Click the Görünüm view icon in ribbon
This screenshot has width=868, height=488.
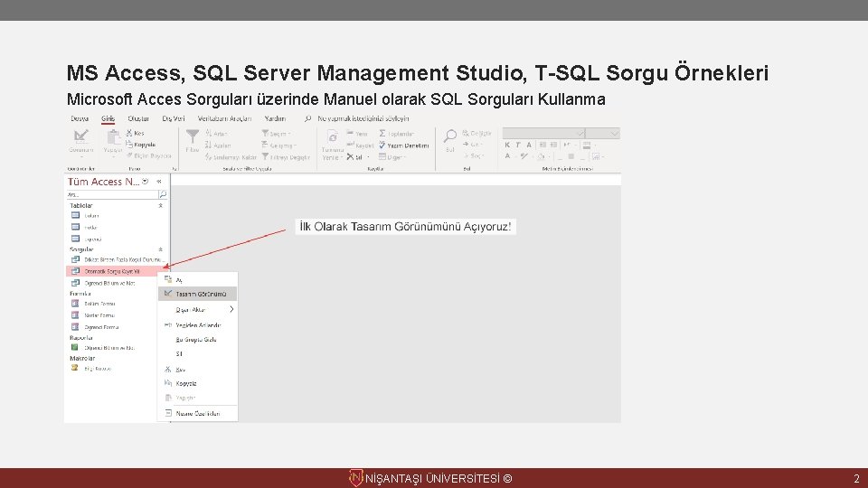click(x=80, y=136)
